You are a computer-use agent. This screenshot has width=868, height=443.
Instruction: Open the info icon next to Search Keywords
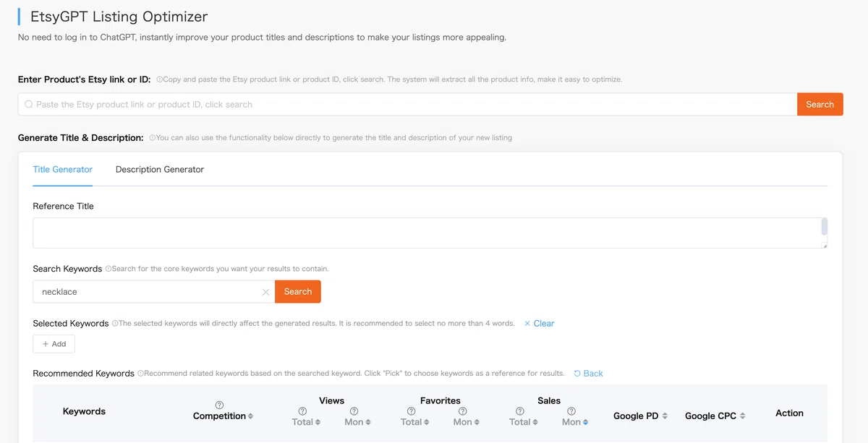pyautogui.click(x=109, y=269)
